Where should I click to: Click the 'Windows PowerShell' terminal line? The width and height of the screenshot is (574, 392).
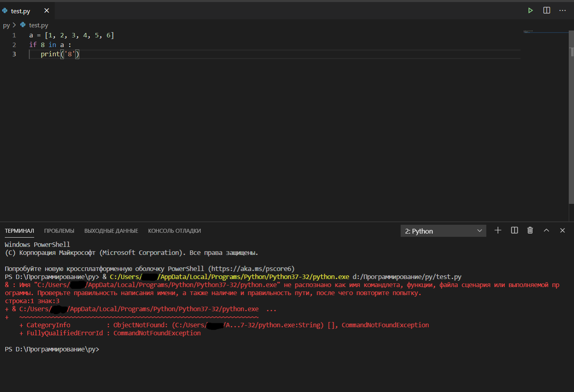tap(37, 244)
